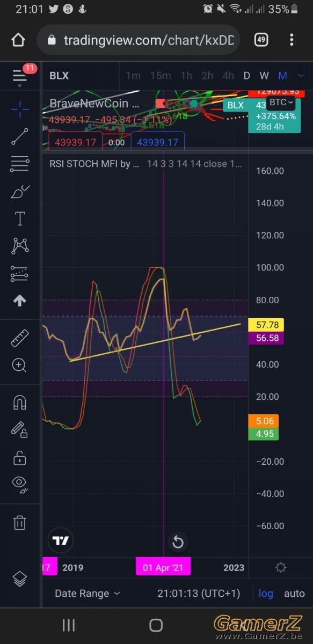Screen dimensions: 313x644
Task: Click the BLX symbol name
Action: 59,76
